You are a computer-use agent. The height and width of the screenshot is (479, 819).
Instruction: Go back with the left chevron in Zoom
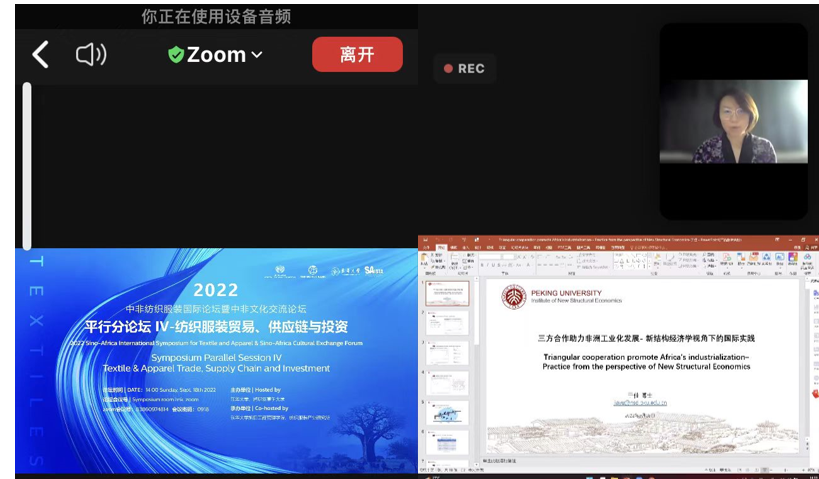pos(40,55)
